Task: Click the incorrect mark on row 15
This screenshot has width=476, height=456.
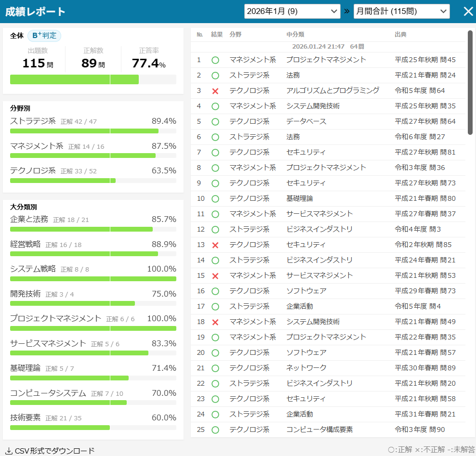Action: [215, 276]
